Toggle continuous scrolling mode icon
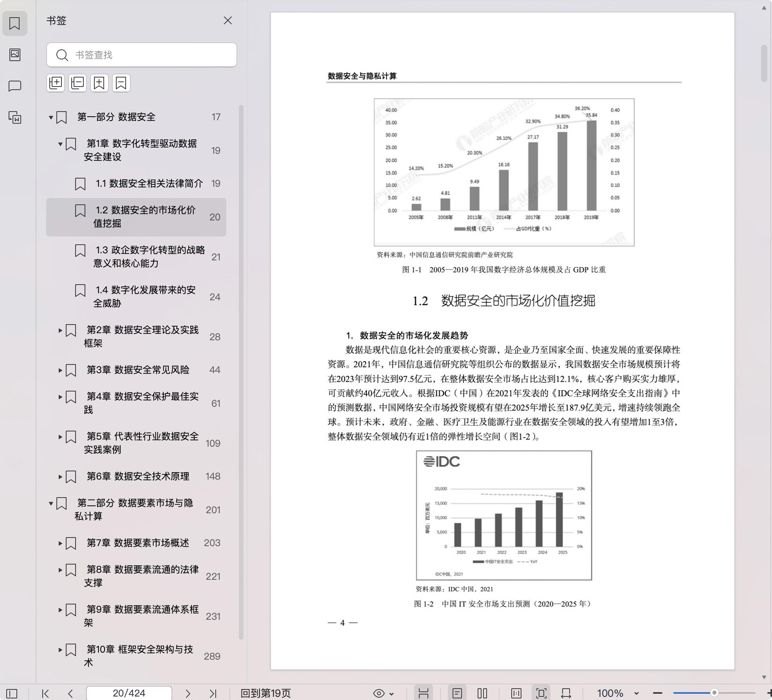The height and width of the screenshot is (700, 772). pyautogui.click(x=424, y=693)
